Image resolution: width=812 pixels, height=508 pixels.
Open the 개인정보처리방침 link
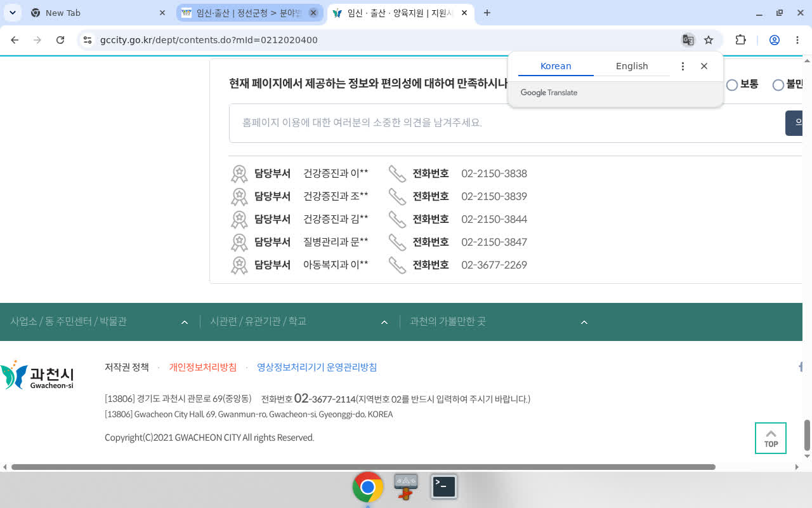pyautogui.click(x=203, y=367)
